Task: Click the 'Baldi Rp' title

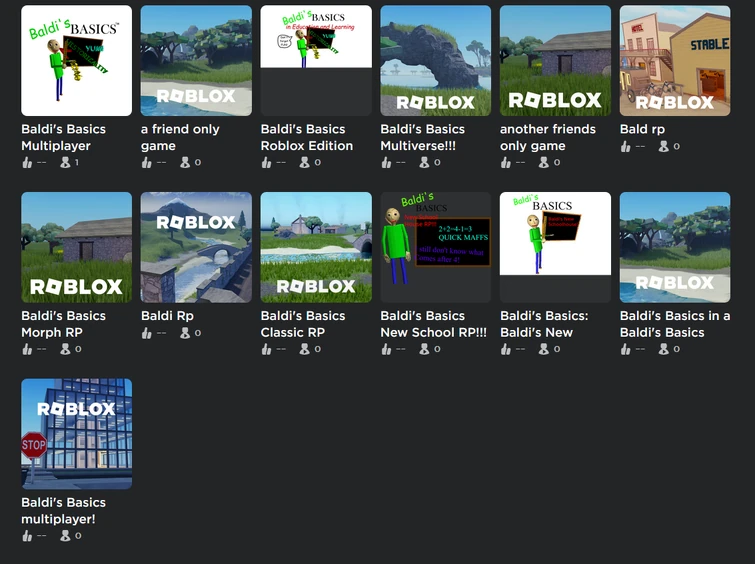Action: point(167,315)
